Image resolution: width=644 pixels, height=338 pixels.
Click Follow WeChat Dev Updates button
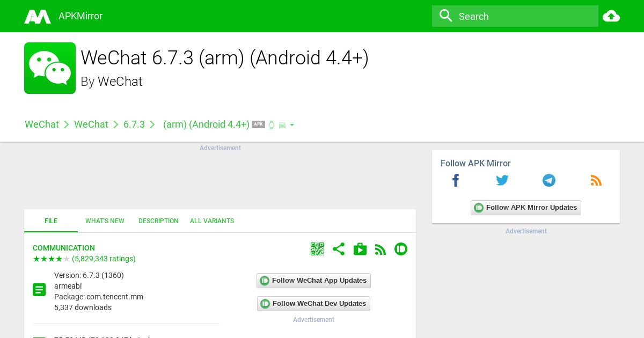[313, 304]
